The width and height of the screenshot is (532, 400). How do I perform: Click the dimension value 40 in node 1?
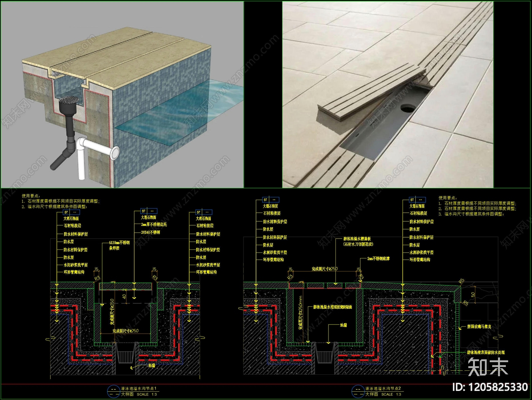pyautogui.click(x=124, y=296)
